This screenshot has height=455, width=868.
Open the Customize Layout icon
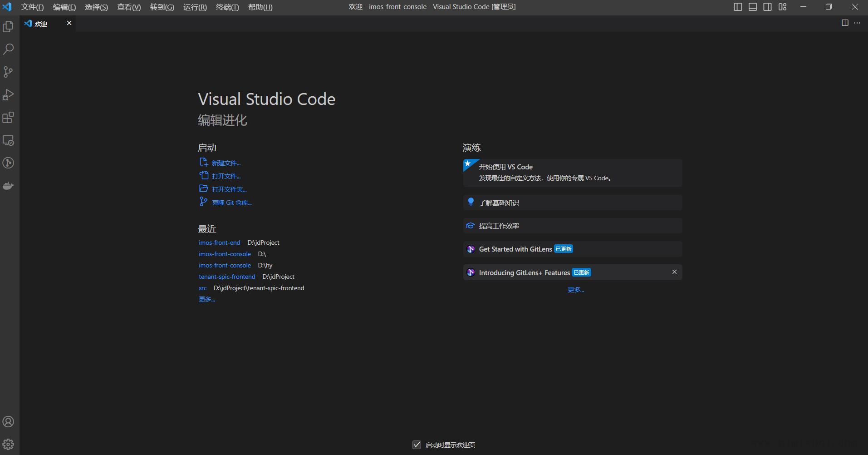coord(783,7)
